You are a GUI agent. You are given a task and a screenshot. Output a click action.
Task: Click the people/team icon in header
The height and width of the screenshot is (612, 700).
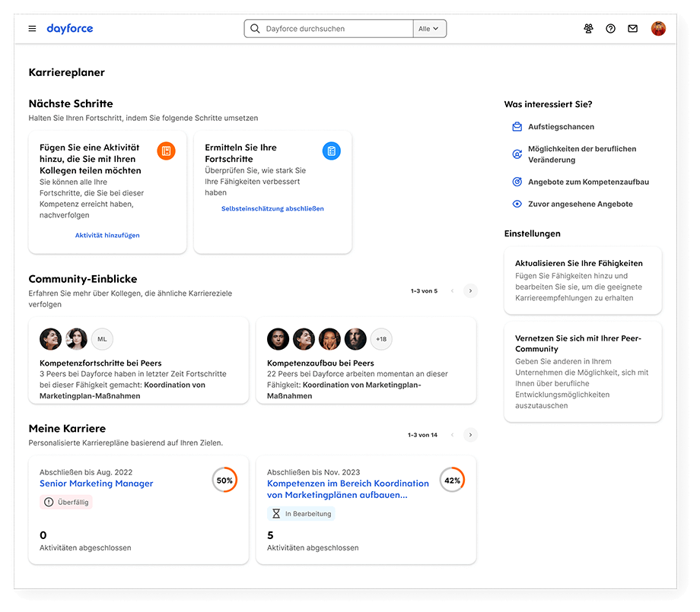coord(588,29)
